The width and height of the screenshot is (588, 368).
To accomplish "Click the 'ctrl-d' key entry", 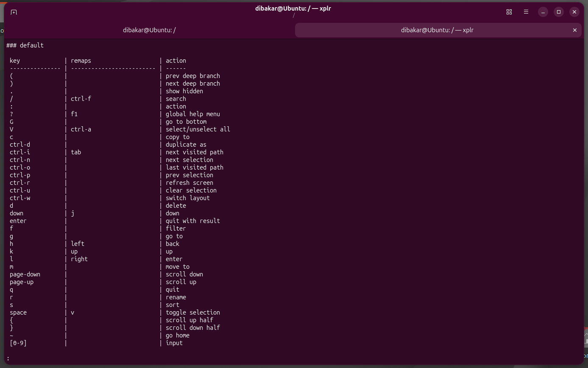I will pyautogui.click(x=20, y=145).
